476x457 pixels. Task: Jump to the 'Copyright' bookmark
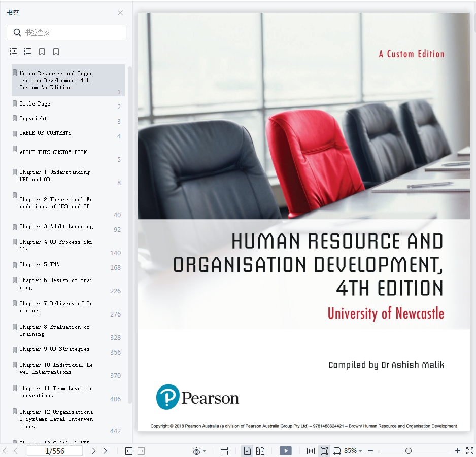coord(68,118)
